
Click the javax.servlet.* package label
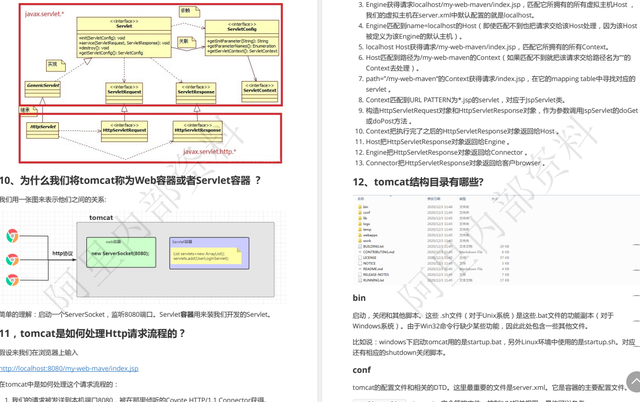tap(44, 14)
